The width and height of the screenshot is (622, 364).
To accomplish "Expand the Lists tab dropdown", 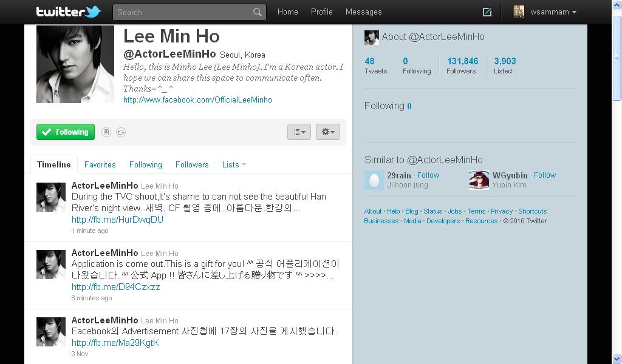I will pyautogui.click(x=234, y=164).
